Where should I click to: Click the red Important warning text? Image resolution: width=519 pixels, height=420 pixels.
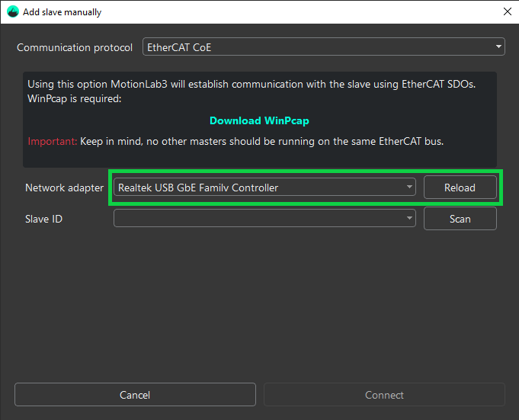pyautogui.click(x=52, y=142)
